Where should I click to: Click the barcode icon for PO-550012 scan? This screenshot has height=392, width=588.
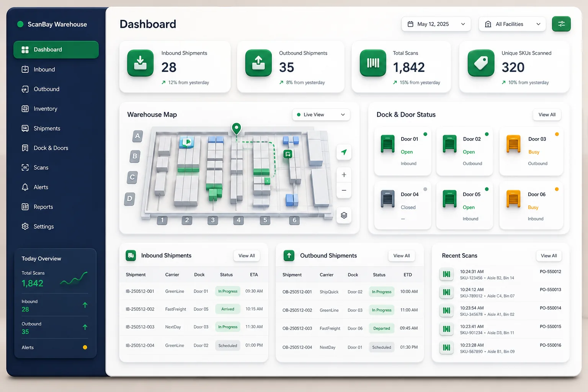click(x=446, y=274)
